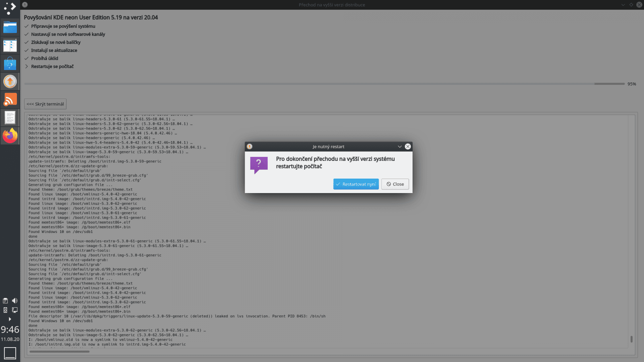Click the checkmark beside 'Získávají se nové balíčky'

click(26, 42)
